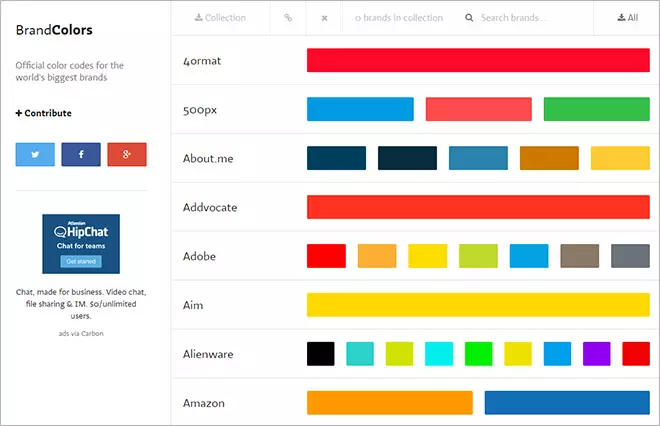The height and width of the screenshot is (426, 660).
Task: Select Adobe taupe brown swatch
Action: [580, 256]
